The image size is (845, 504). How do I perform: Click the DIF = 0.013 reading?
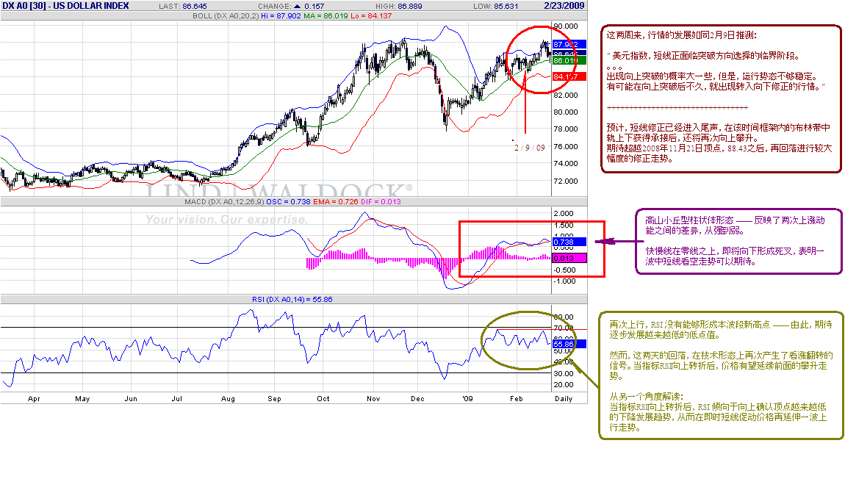point(381,201)
